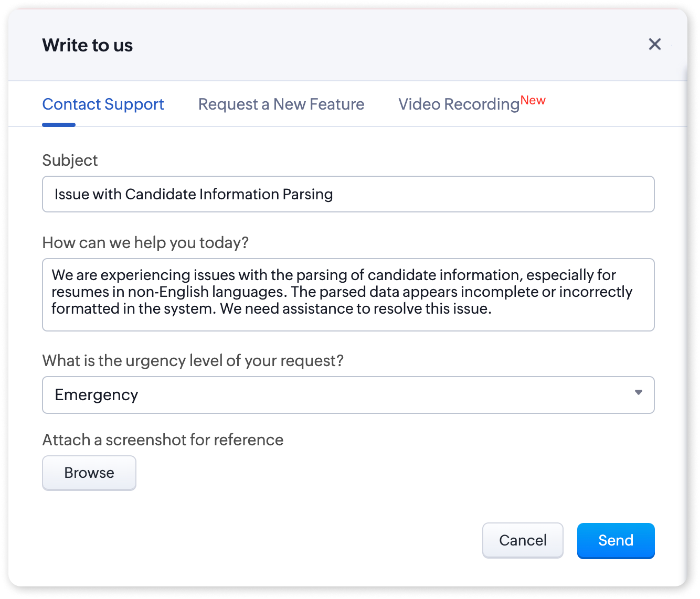The height and width of the screenshot is (599, 700).
Task: Click the Subject field label
Action: coord(70,161)
